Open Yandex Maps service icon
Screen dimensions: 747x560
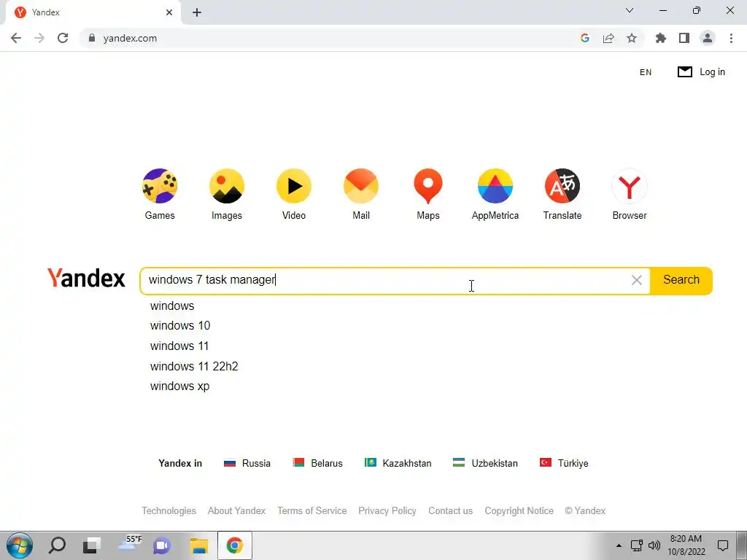pyautogui.click(x=427, y=186)
